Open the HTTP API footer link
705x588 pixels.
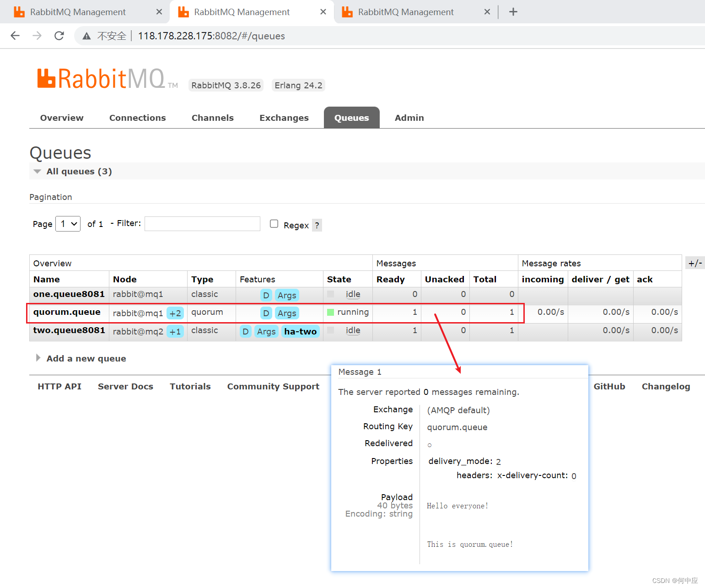tap(59, 386)
